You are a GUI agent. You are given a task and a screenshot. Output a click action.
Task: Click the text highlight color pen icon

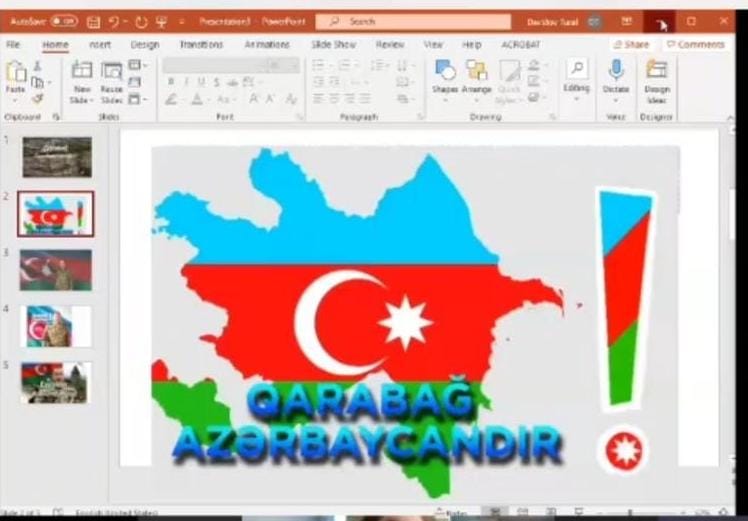tap(171, 99)
